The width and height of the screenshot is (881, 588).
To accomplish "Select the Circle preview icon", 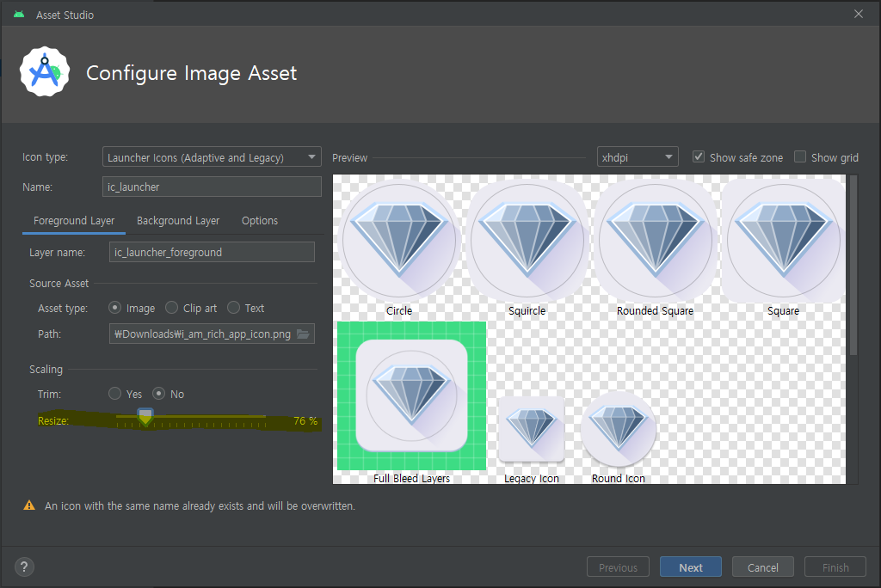I will pos(399,241).
